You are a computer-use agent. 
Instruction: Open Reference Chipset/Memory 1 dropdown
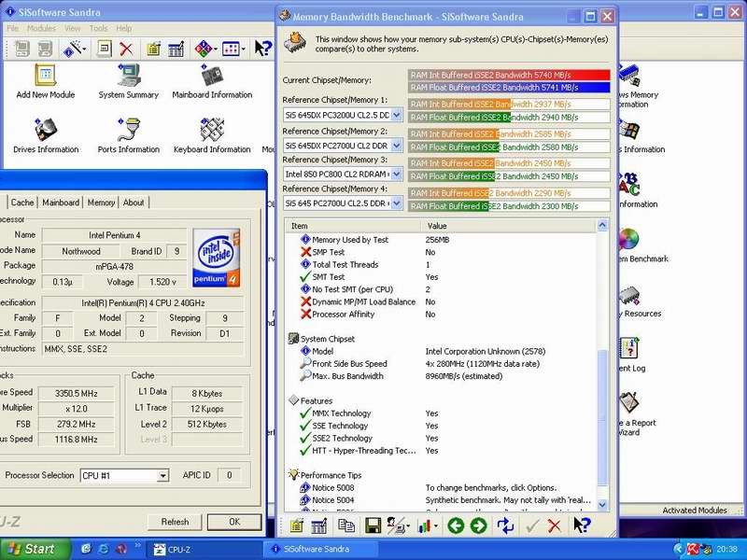coord(396,115)
